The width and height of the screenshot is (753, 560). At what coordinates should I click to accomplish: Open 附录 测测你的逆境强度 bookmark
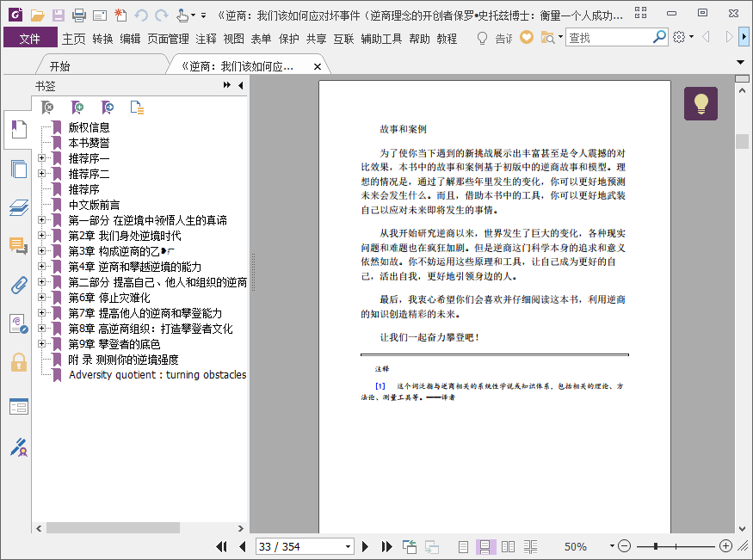123,360
